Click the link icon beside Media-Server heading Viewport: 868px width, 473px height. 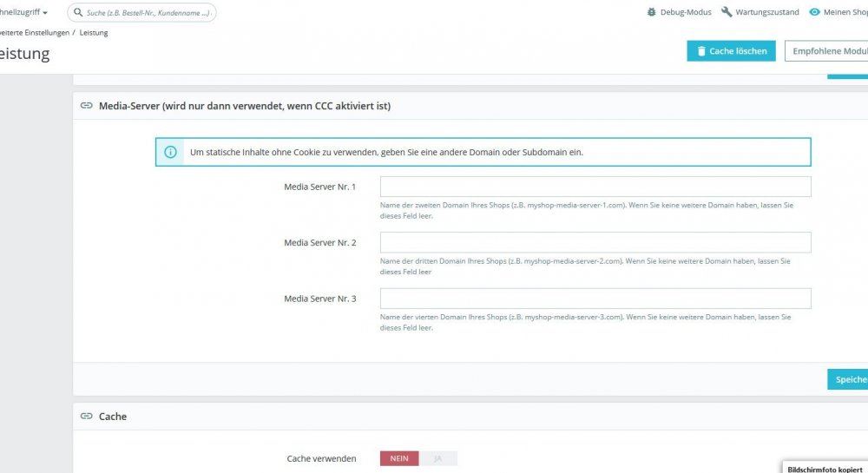[x=86, y=105]
